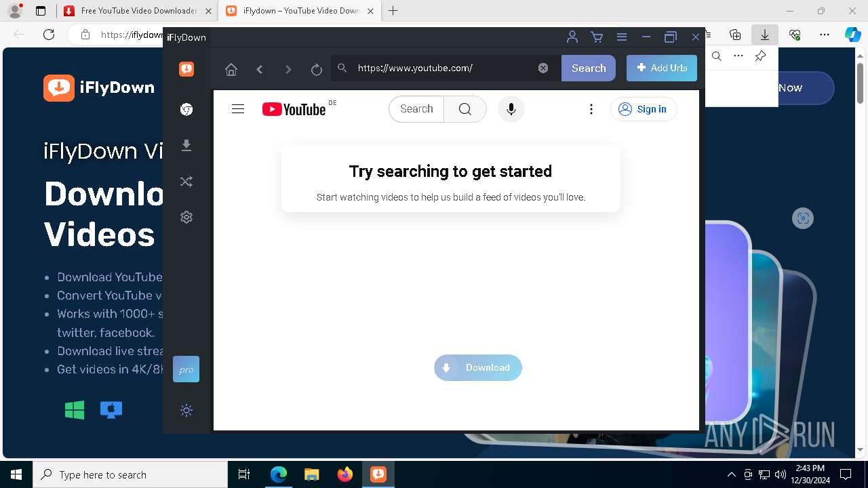Open a new Edge tab
This screenshot has height=488, width=868.
[x=393, y=11]
